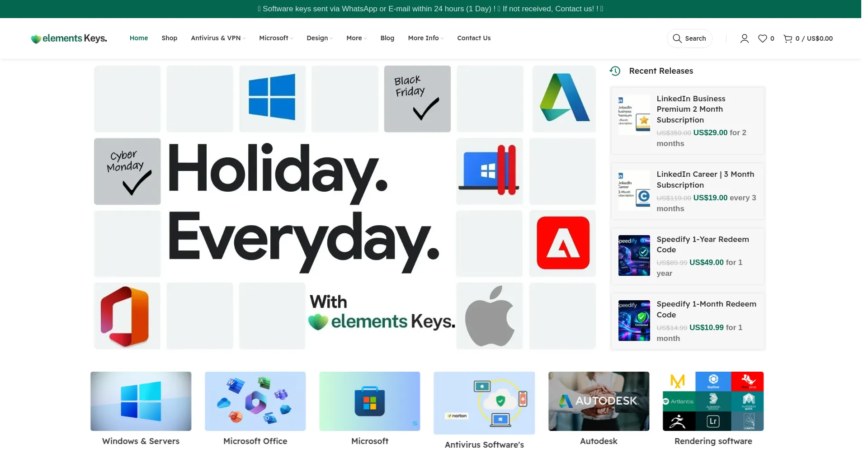Expand the Microsoft dropdown menu
This screenshot has height=449, width=868.
pos(276,38)
